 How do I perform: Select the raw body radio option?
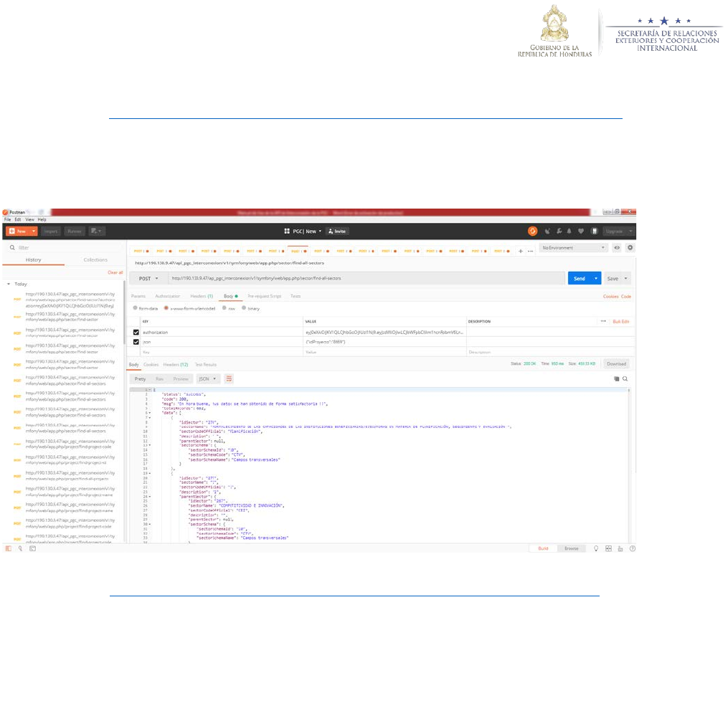click(x=224, y=308)
